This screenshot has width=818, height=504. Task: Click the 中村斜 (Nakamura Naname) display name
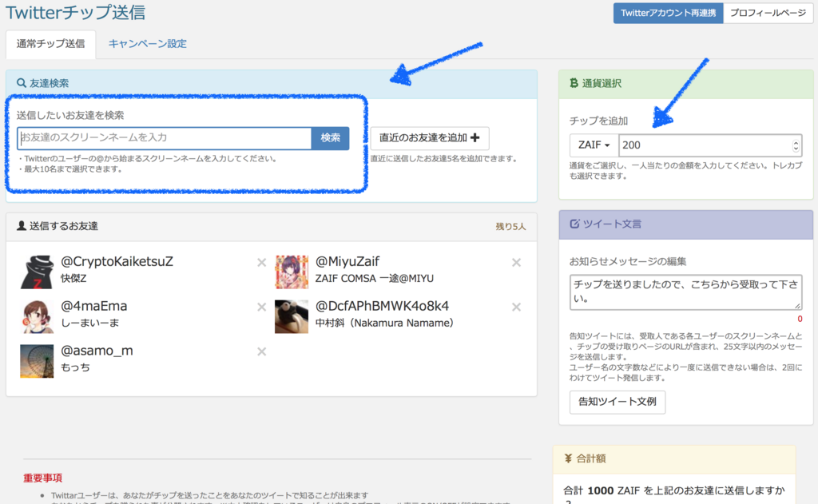click(x=384, y=323)
